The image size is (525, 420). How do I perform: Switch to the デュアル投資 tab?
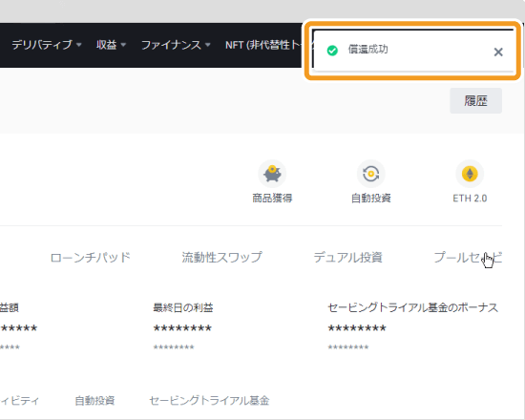[x=347, y=258]
